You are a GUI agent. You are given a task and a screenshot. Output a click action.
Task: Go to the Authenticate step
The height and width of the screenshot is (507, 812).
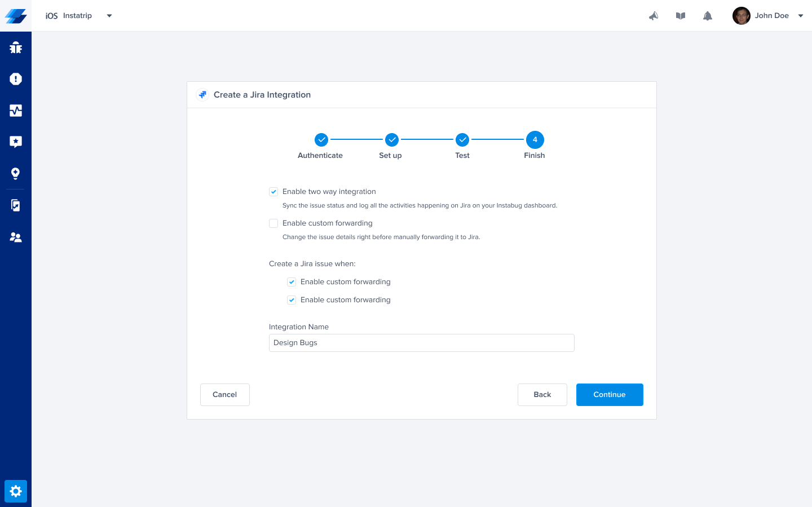[x=321, y=139]
